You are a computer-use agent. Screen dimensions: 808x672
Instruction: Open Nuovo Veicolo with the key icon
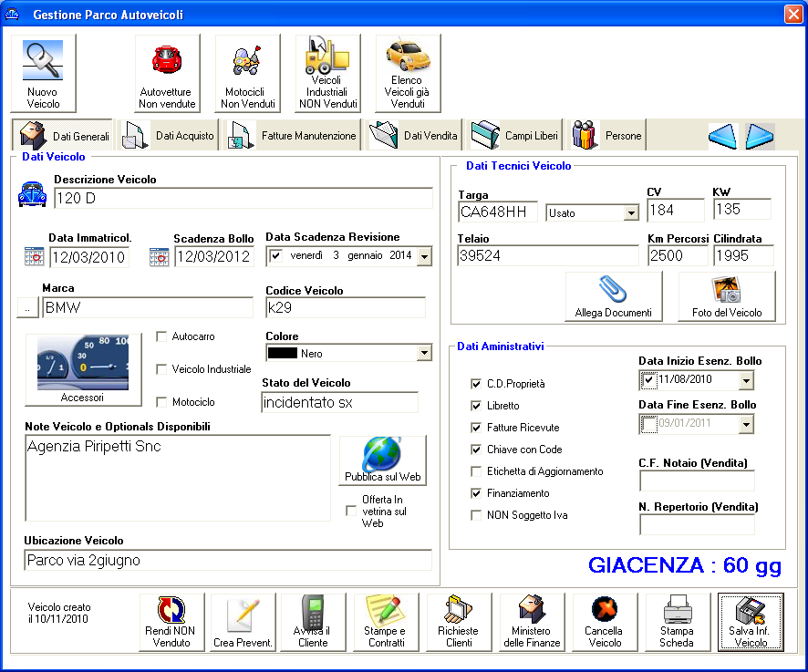click(43, 73)
